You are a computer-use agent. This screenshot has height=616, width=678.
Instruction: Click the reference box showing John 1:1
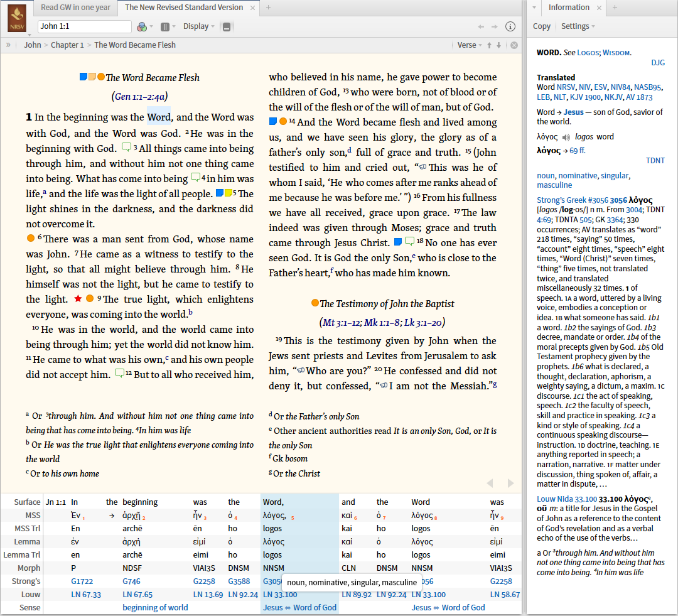click(x=84, y=26)
